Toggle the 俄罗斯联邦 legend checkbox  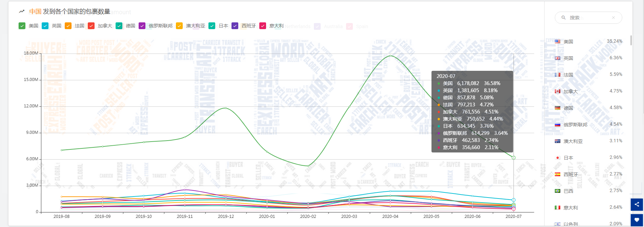point(142,26)
